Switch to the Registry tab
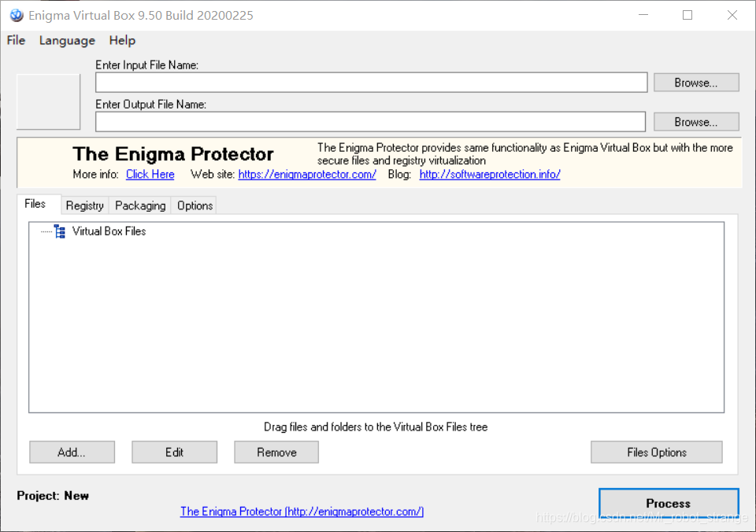Viewport: 756px width, 532px height. coord(85,205)
